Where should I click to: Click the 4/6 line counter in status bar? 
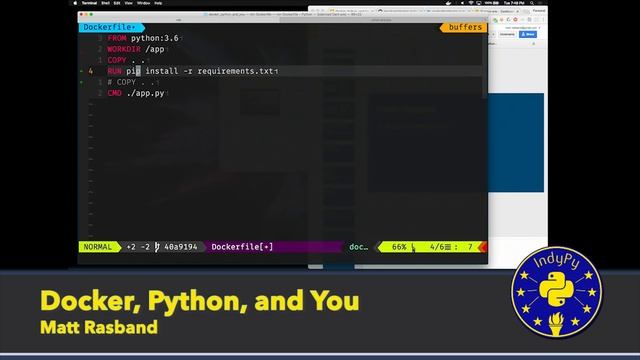click(x=437, y=247)
